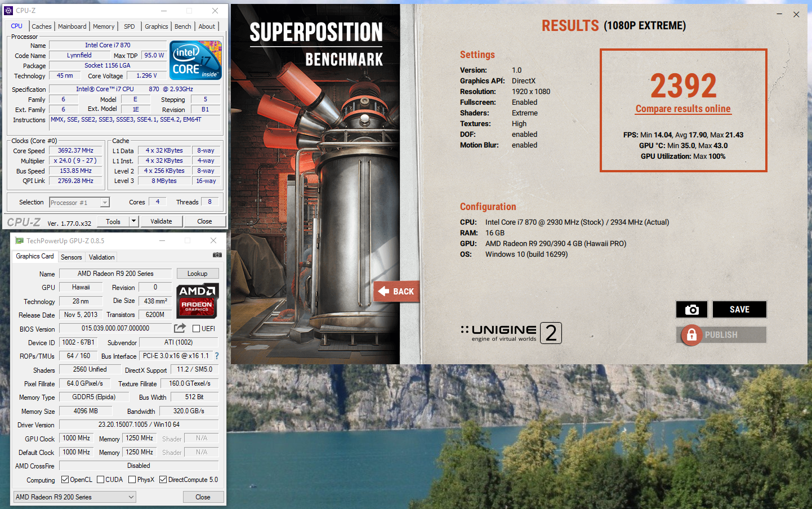Switch to the Mainboard tab in CPU-Z
Image resolution: width=812 pixels, height=509 pixels.
[72, 26]
